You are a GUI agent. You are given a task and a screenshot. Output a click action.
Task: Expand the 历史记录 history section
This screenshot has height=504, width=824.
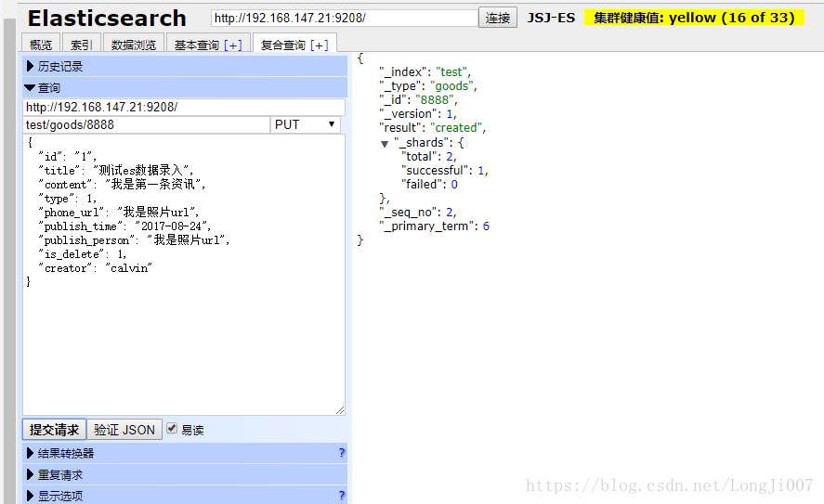(x=185, y=66)
